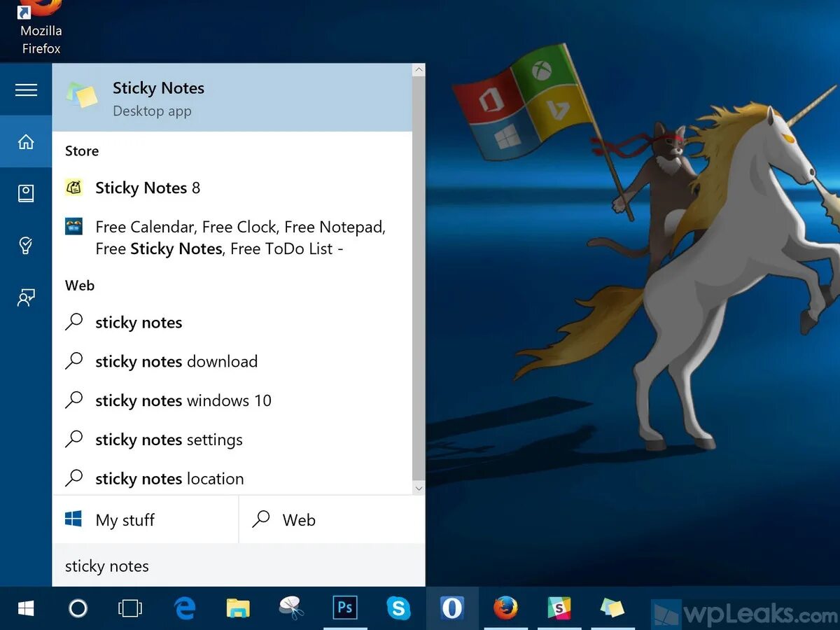Open File Explorer from taskbar
The width and height of the screenshot is (840, 630).
(238, 608)
